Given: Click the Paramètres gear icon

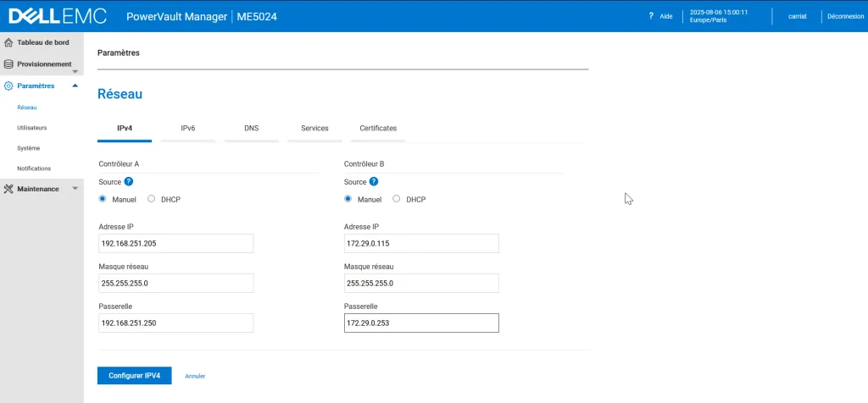Looking at the screenshot, I should tap(8, 86).
